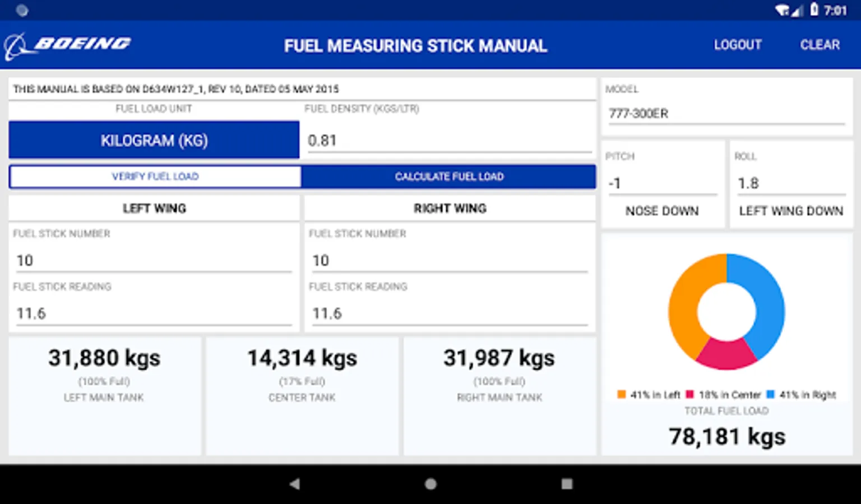Edit the fuel density field 0.81
The height and width of the screenshot is (504, 861).
click(x=450, y=141)
